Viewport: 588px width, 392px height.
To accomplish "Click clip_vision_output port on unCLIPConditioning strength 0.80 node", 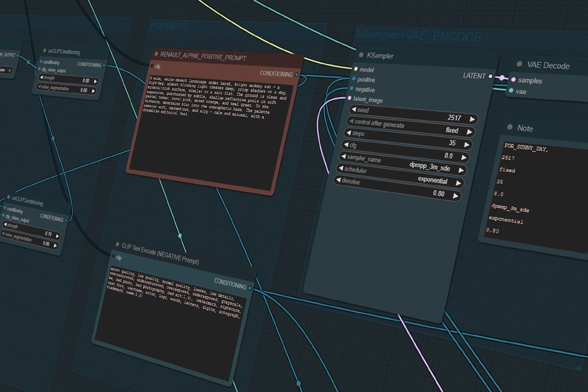I will click(39, 69).
